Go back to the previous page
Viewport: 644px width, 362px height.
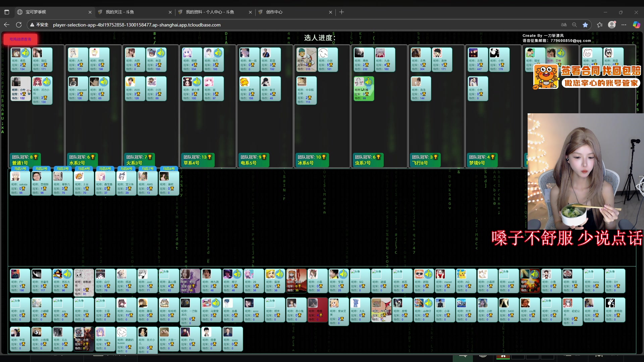(7, 25)
